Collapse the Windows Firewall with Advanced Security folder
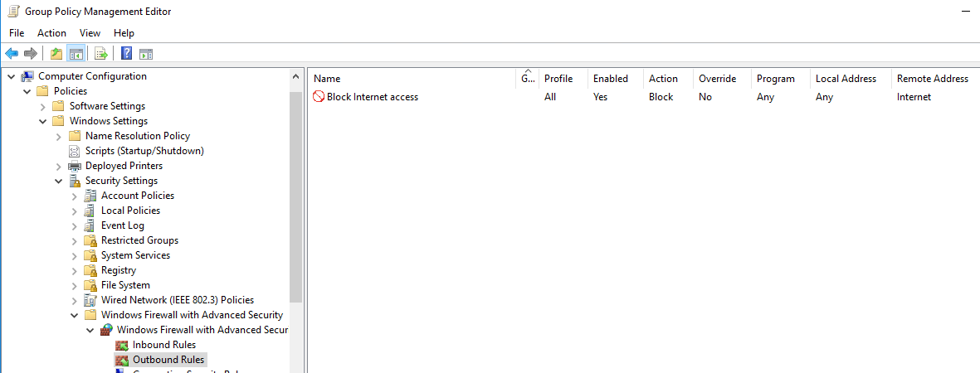Screen dimensions: 980x373 (75, 316)
